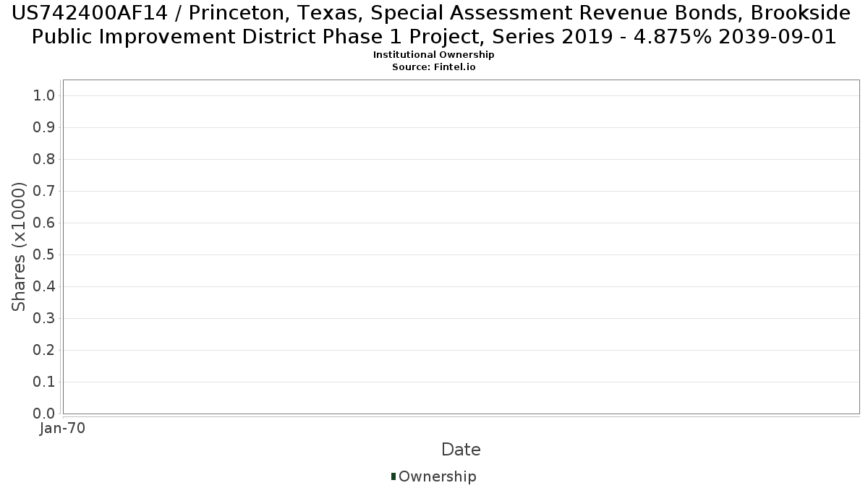The image size is (868, 488).
Task: Click the 0.9 y-axis tick label
Action: (x=44, y=128)
